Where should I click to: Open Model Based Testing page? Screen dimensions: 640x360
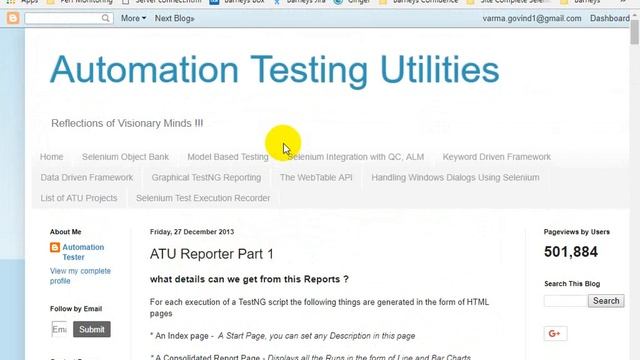pos(228,157)
